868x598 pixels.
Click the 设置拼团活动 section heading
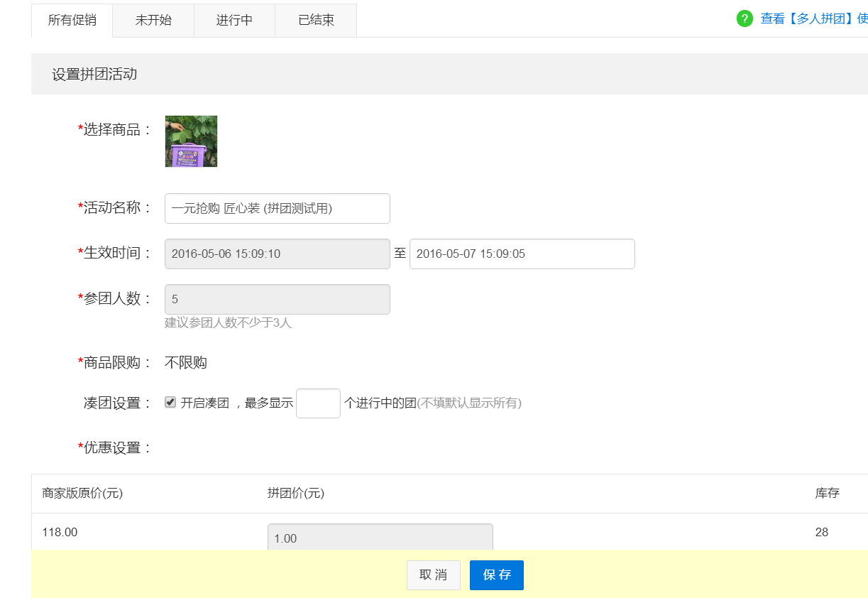[94, 74]
